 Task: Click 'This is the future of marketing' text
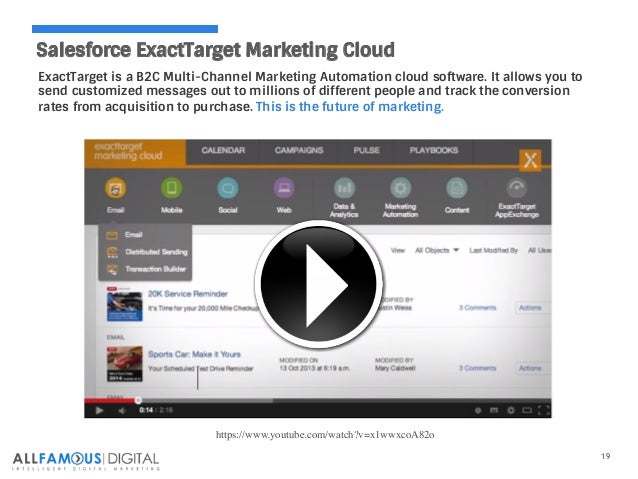(x=350, y=107)
